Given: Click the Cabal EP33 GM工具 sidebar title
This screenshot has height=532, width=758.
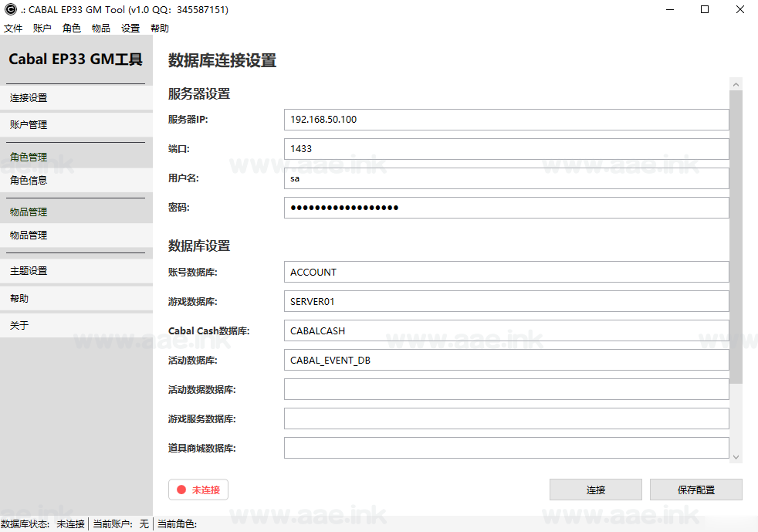Looking at the screenshot, I should pos(76,59).
